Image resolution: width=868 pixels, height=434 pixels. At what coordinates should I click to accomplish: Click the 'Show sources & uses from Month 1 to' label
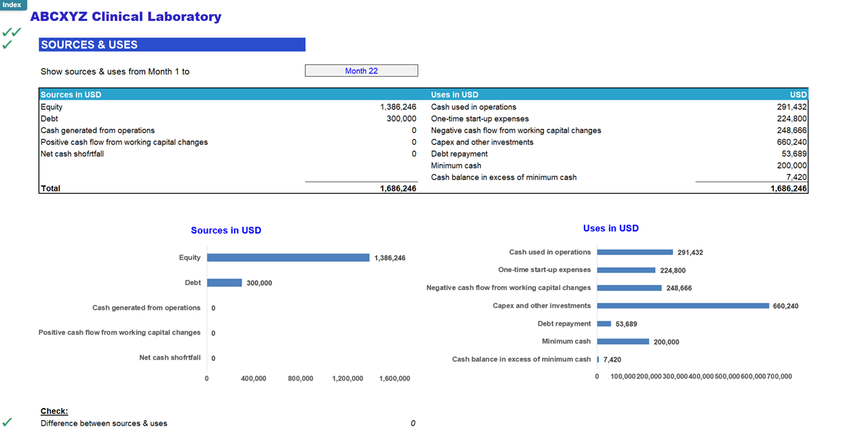[115, 72]
